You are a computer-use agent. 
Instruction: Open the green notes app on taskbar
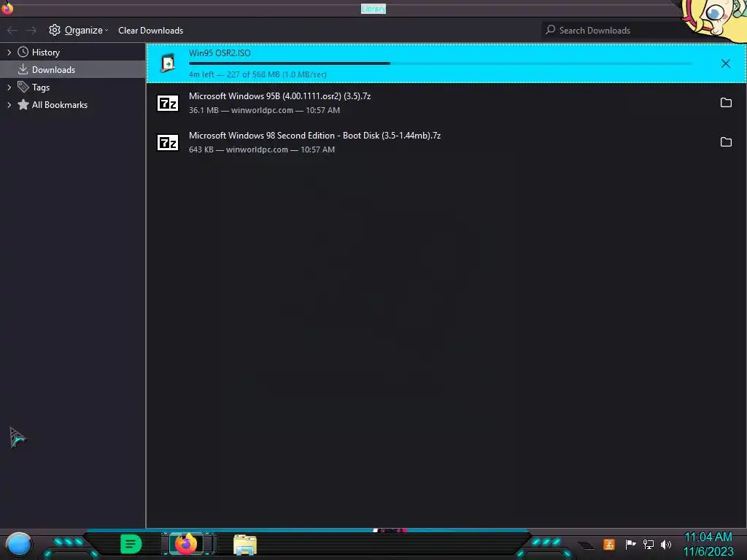coord(131,544)
